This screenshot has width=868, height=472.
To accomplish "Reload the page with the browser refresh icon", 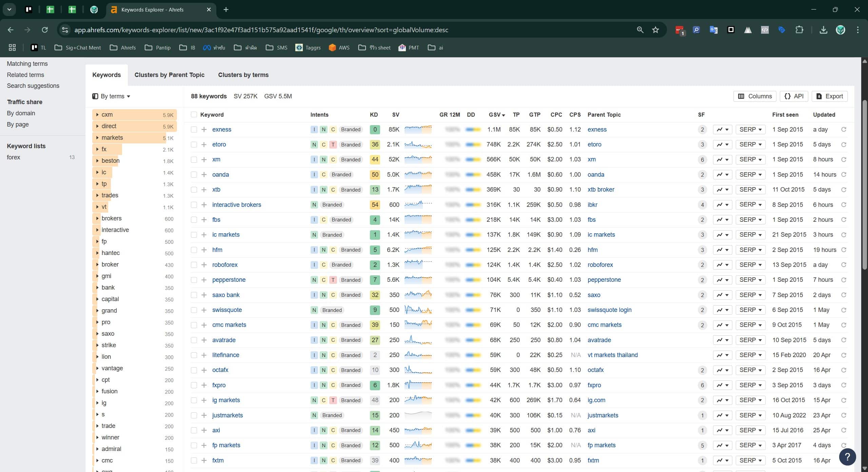I will click(x=44, y=30).
